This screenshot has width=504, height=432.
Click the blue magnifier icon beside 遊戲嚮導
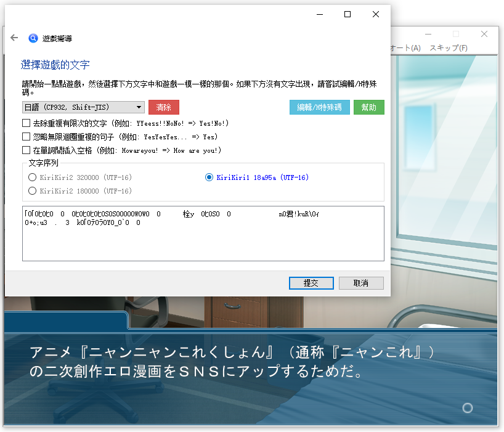pos(33,38)
